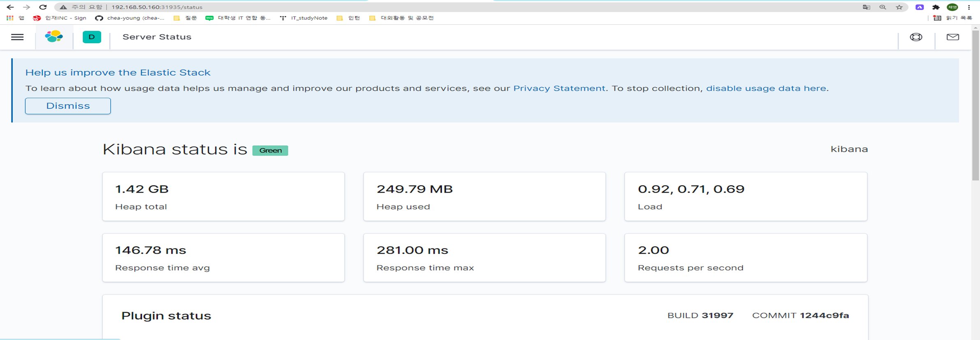Click the kibana server name text

click(x=849, y=149)
